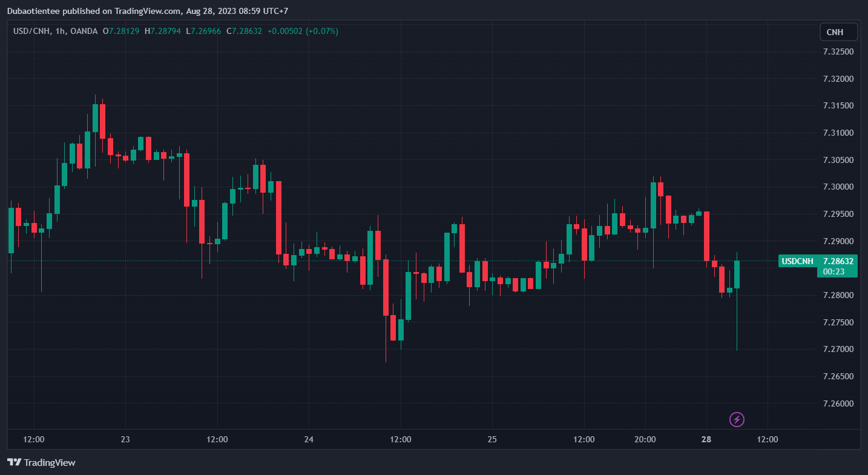Click date label 28 on the time axis

[x=706, y=439]
